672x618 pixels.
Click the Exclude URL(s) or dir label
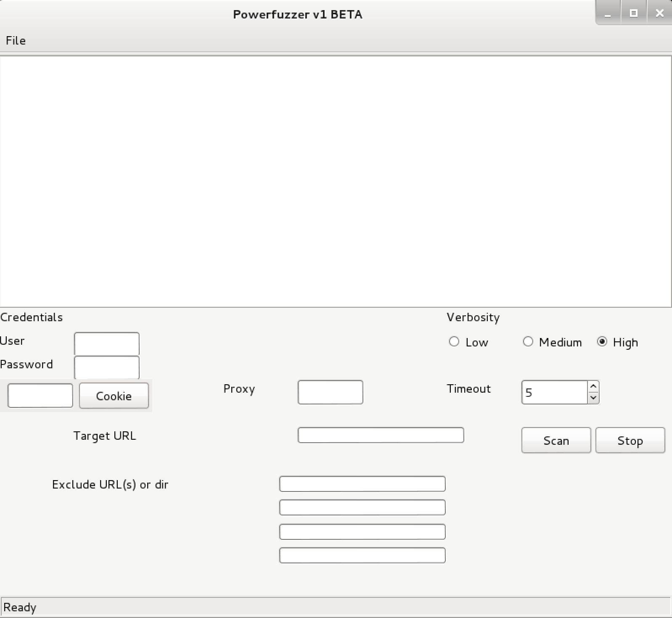tap(110, 485)
